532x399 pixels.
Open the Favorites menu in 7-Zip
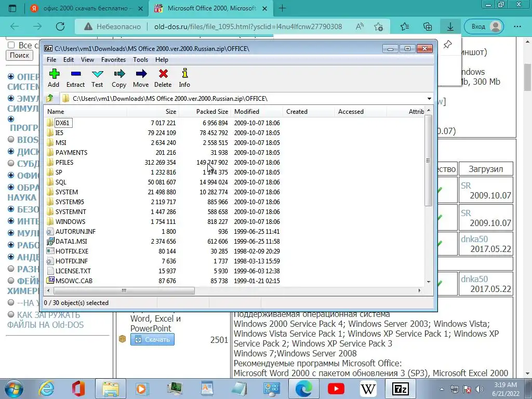114,60
